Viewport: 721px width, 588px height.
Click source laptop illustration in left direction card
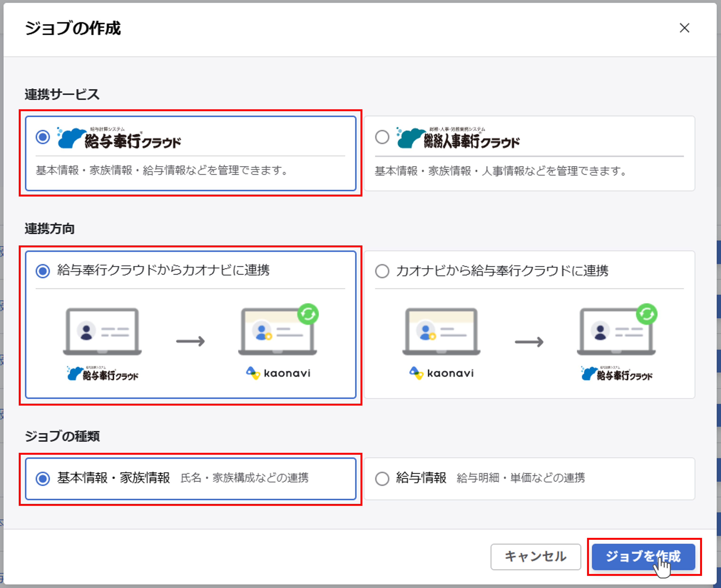102,332
